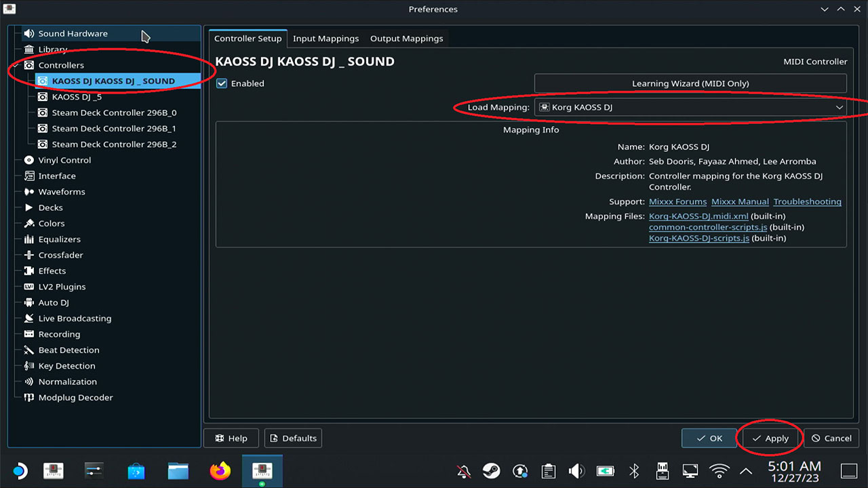Viewport: 868px width, 488px height.
Task: Click the Learning Wizard (MIDI Only) button
Action: [x=690, y=83]
